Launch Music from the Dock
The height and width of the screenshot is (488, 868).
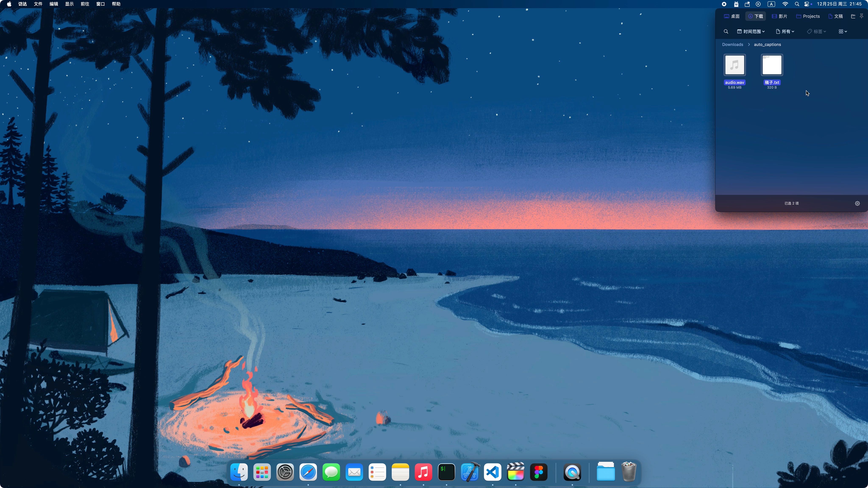[x=423, y=472]
